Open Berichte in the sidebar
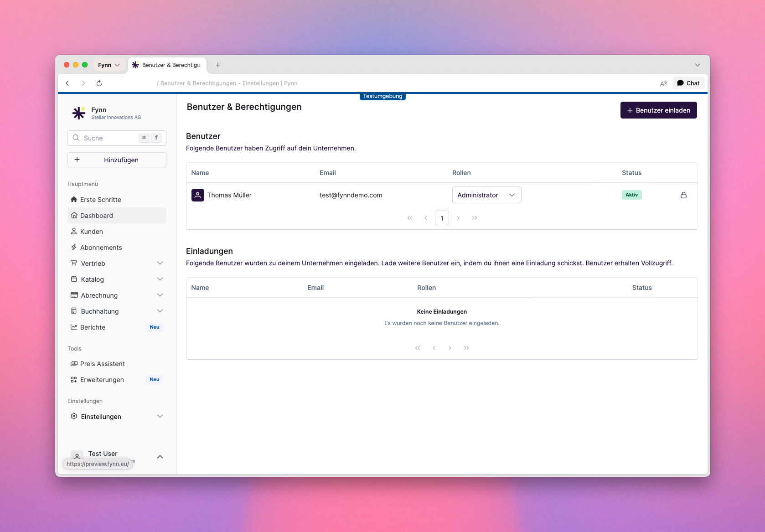This screenshot has height=532, width=765. (x=117, y=327)
